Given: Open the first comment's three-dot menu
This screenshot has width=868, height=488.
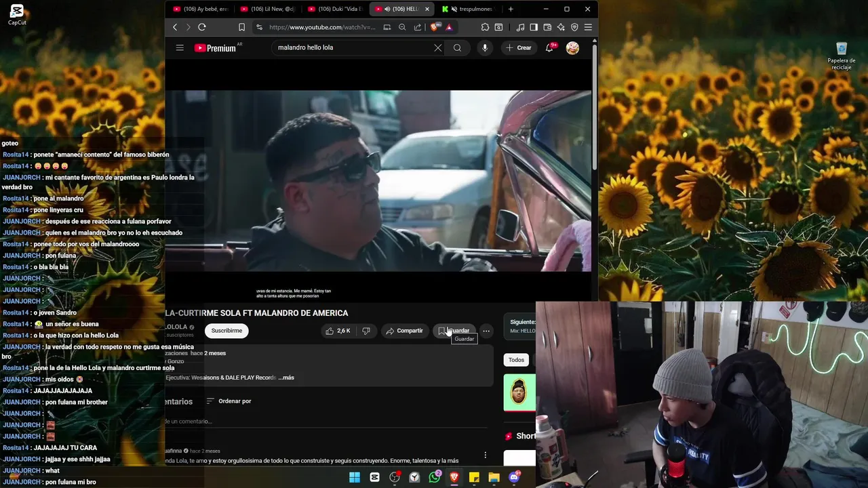Looking at the screenshot, I should point(485,455).
